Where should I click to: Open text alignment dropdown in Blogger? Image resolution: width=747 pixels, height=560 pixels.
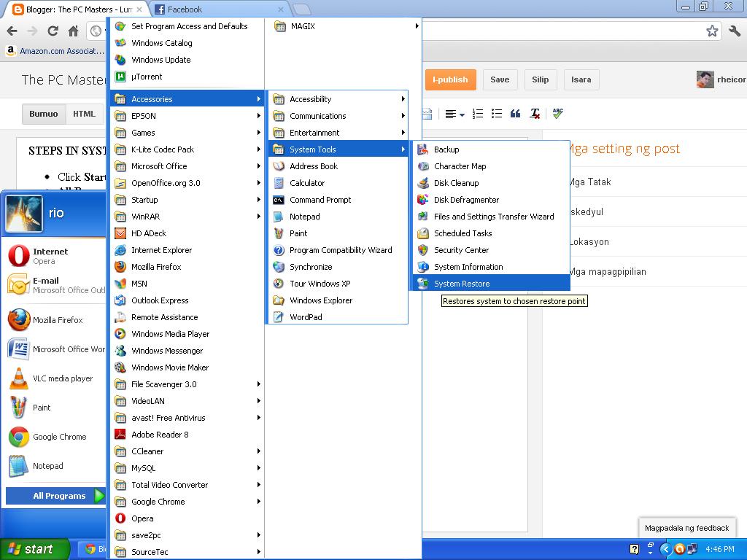(454, 114)
